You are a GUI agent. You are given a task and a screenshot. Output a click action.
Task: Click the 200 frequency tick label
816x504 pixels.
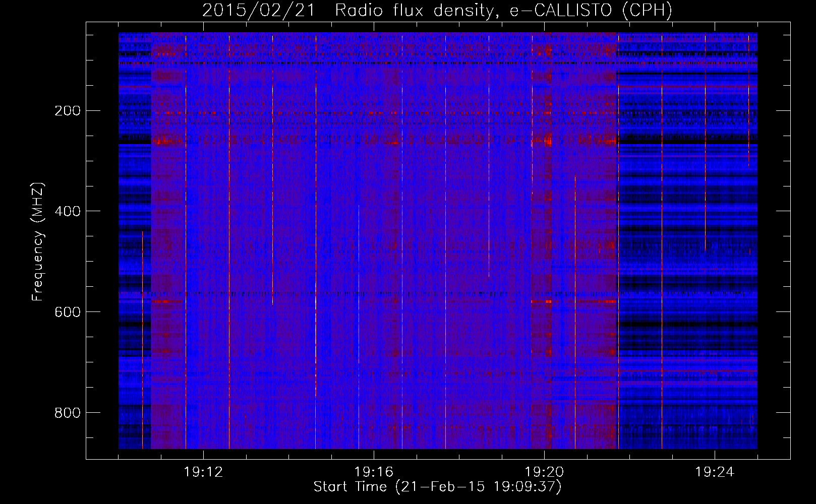[x=67, y=111]
